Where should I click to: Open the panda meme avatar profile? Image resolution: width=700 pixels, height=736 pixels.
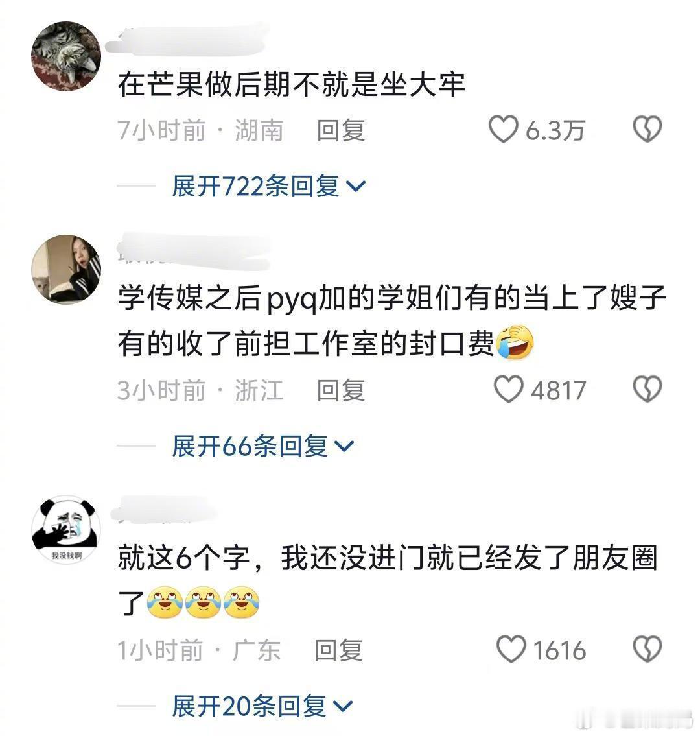coord(66,530)
